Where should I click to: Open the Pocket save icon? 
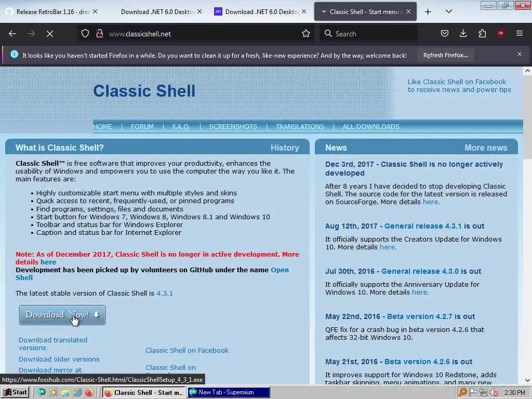tap(445, 34)
